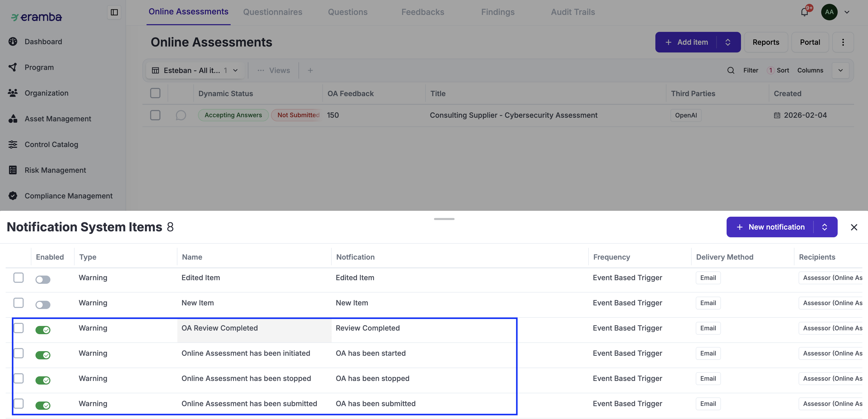This screenshot has width=868, height=419.
Task: Click the Dashboard sidebar icon
Action: click(13, 41)
